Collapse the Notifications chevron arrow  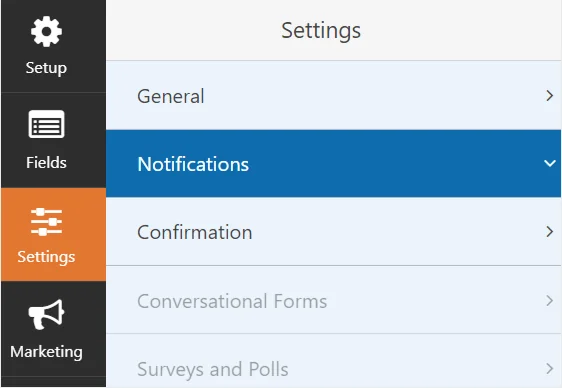pyautogui.click(x=549, y=164)
